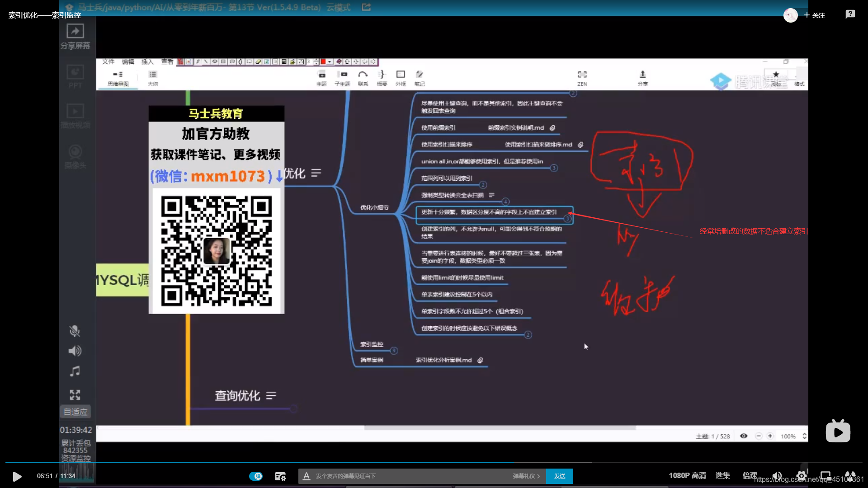Click the 联系 relationship toolbar icon

pyautogui.click(x=363, y=78)
